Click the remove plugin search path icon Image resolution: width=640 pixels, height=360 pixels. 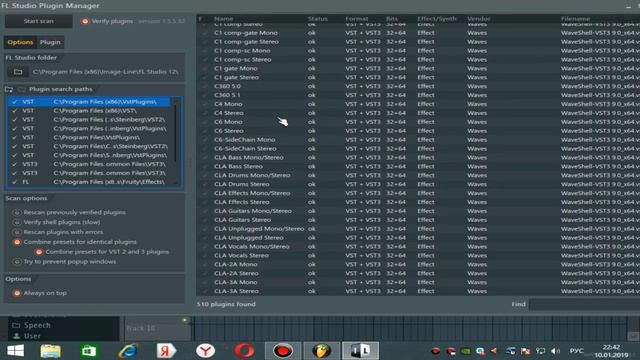pos(22,89)
